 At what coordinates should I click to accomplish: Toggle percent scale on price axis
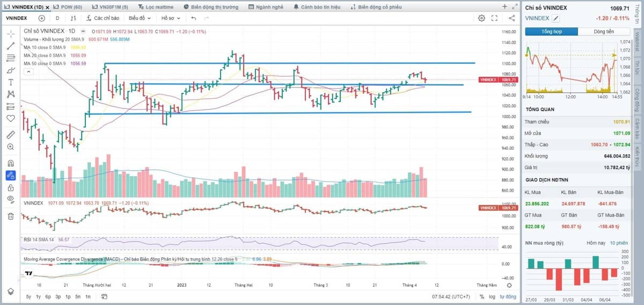[482, 296]
